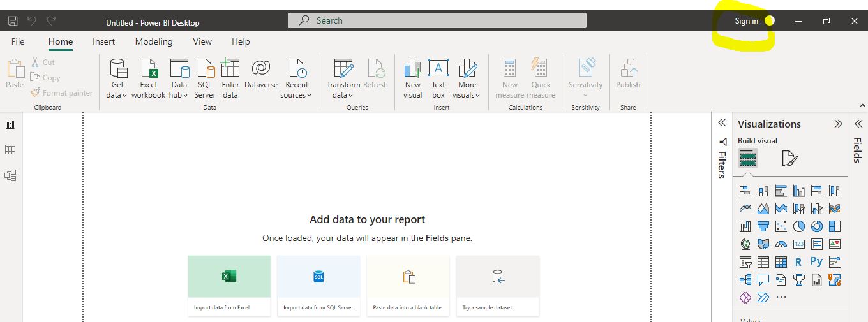Add a Map visual with globe icon
This screenshot has height=322, width=868.
(x=745, y=244)
